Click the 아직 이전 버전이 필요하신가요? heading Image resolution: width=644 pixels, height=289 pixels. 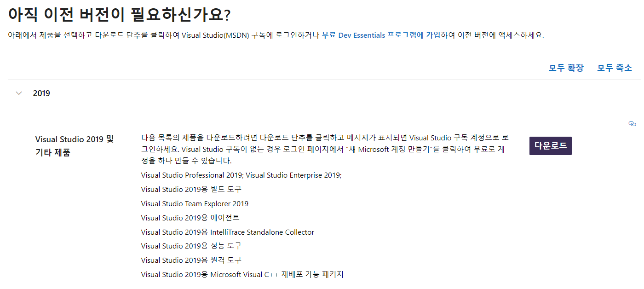pos(119,14)
